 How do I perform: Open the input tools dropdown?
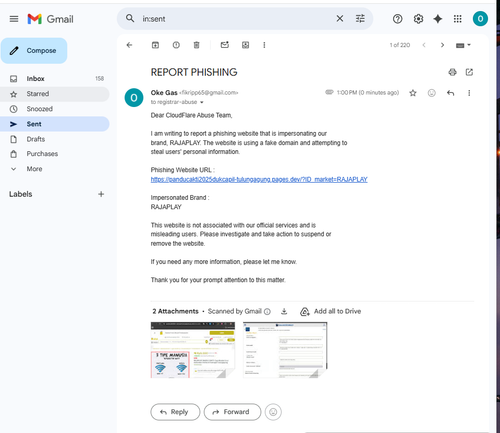463,45
